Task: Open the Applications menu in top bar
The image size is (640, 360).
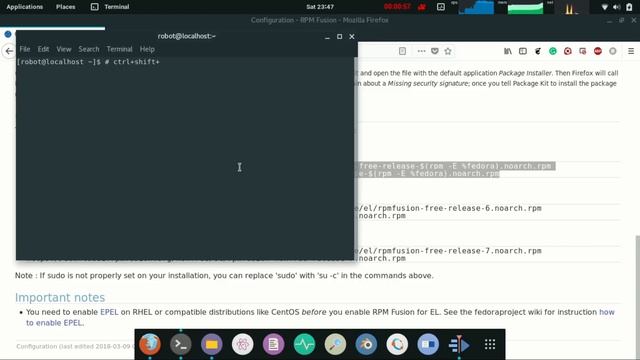Action: click(24, 7)
